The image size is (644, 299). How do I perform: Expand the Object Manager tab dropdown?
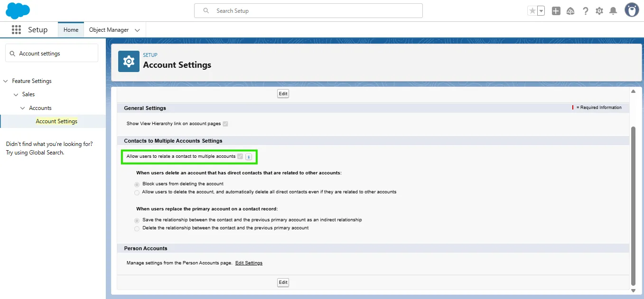(x=137, y=30)
